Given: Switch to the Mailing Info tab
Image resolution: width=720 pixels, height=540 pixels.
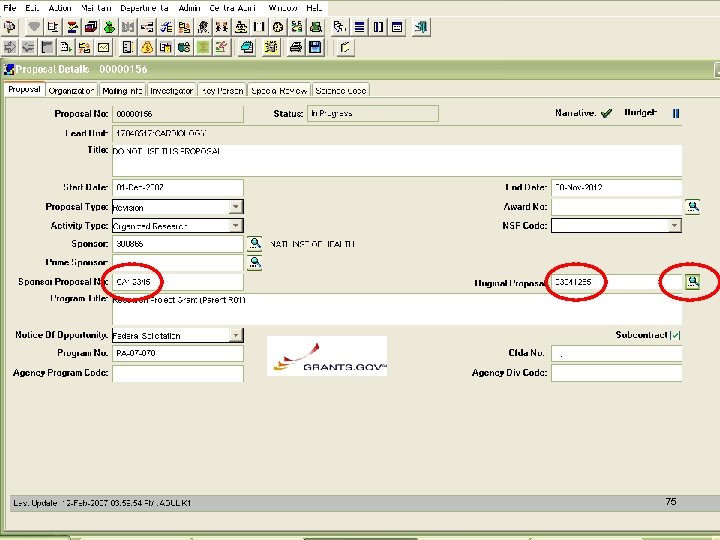Looking at the screenshot, I should click(x=122, y=90).
